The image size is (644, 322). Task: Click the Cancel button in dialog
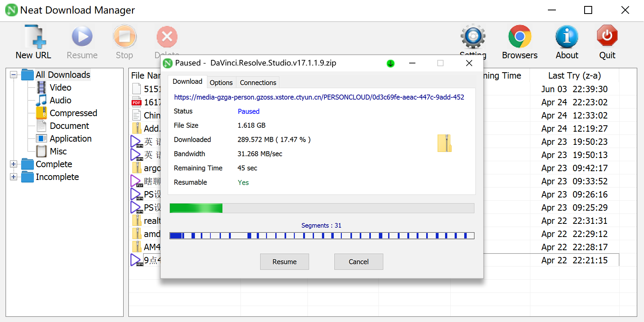[358, 262]
